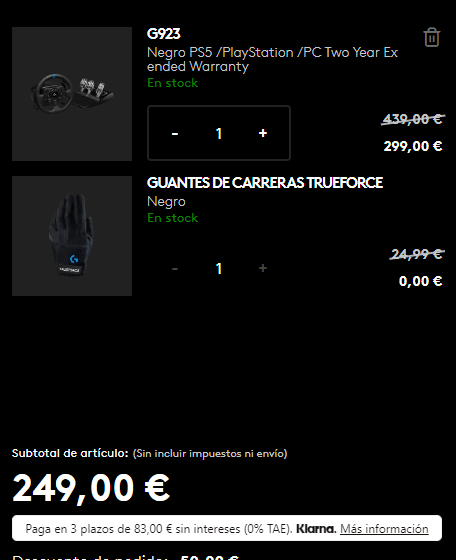
Task: Click the Klarna logo in payment banner
Action: pyautogui.click(x=316, y=529)
